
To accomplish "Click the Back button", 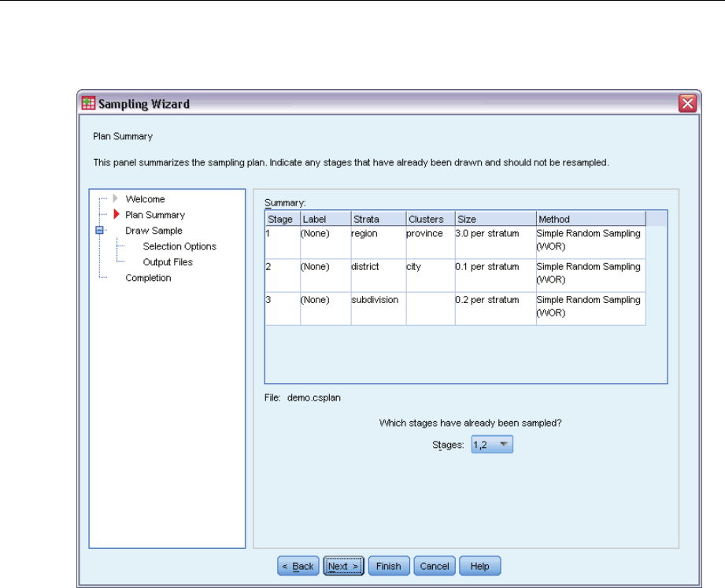I will [x=298, y=566].
